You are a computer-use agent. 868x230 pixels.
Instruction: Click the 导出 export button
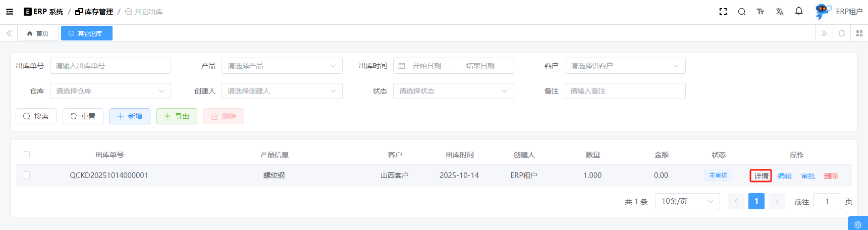pyautogui.click(x=177, y=116)
